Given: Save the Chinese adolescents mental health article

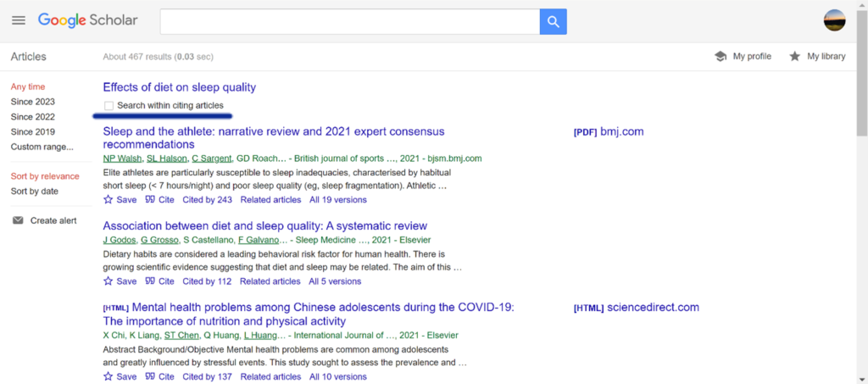Looking at the screenshot, I should tap(120, 377).
